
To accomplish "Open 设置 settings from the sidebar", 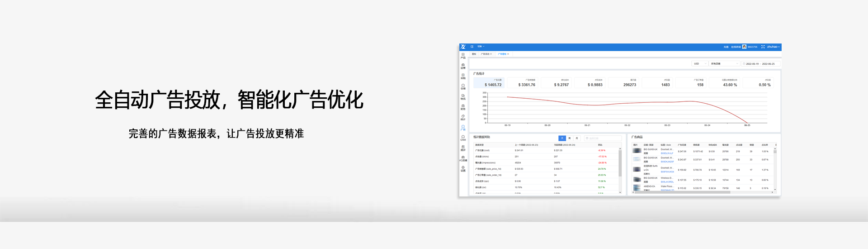I will coord(463,168).
